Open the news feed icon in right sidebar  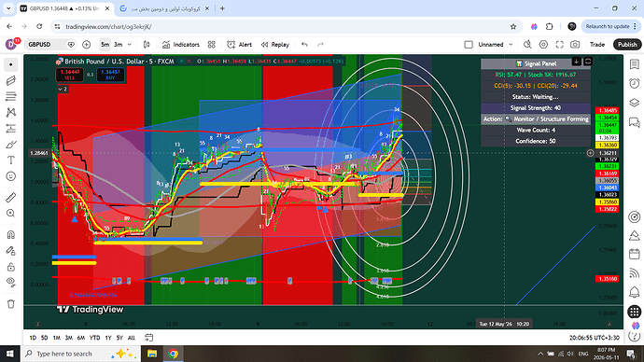point(634,273)
